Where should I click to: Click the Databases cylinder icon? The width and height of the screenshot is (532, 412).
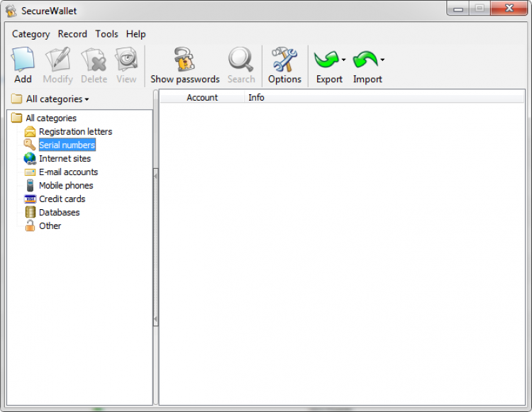(31, 212)
